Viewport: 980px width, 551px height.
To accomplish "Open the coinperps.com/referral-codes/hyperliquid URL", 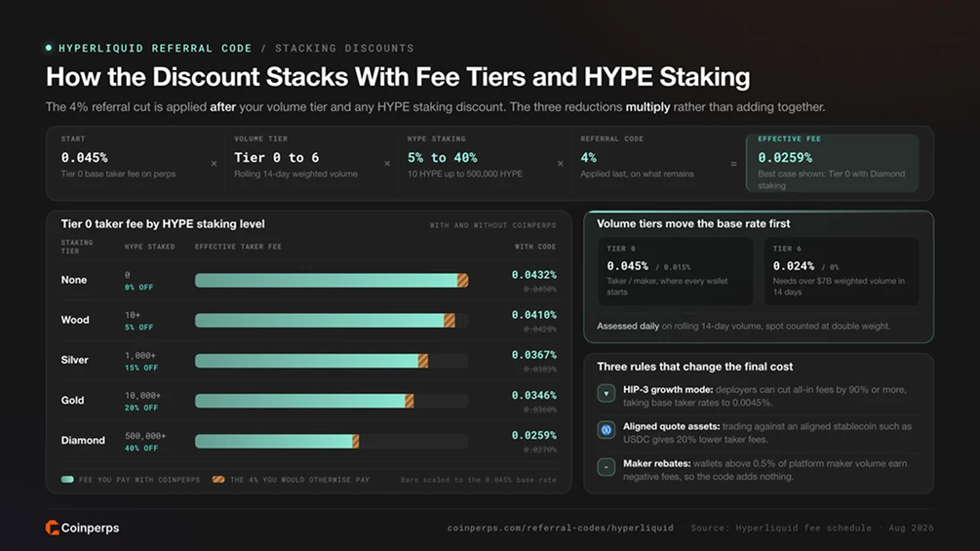I will tap(561, 528).
